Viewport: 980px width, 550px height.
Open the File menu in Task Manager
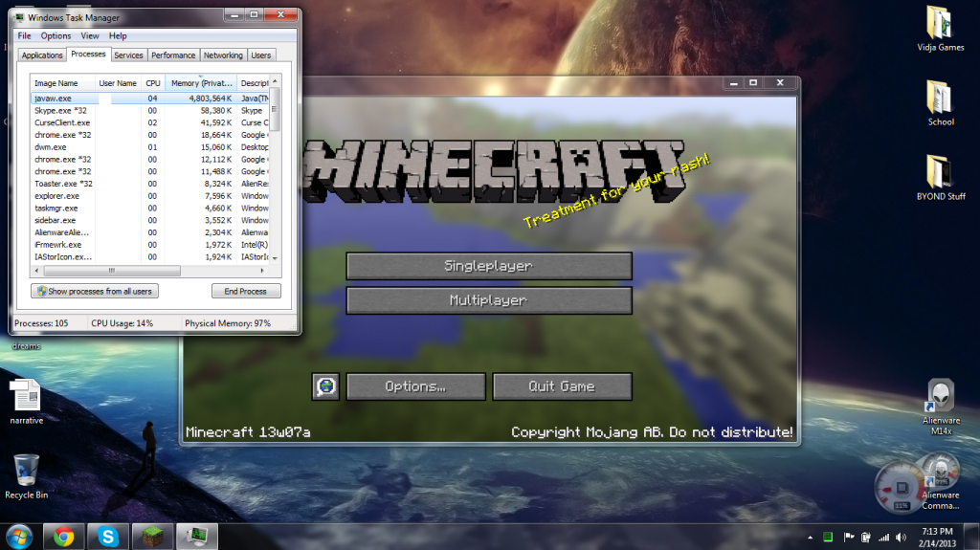coord(24,35)
